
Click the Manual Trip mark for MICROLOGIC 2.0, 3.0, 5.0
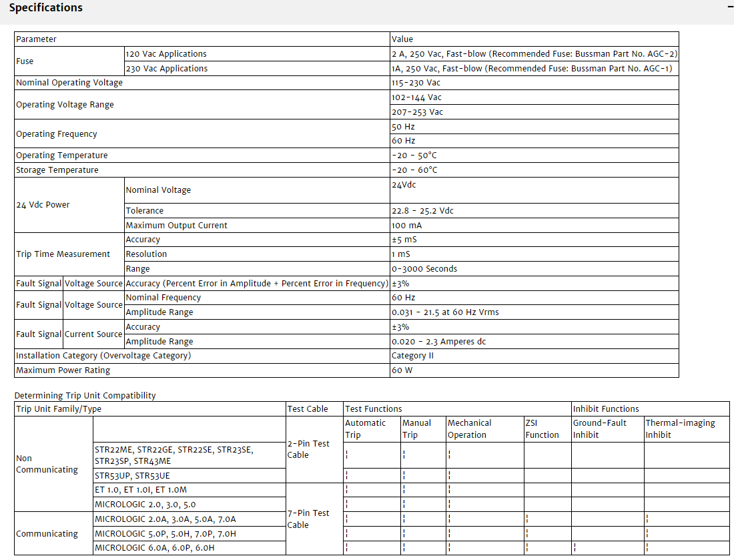(x=404, y=505)
